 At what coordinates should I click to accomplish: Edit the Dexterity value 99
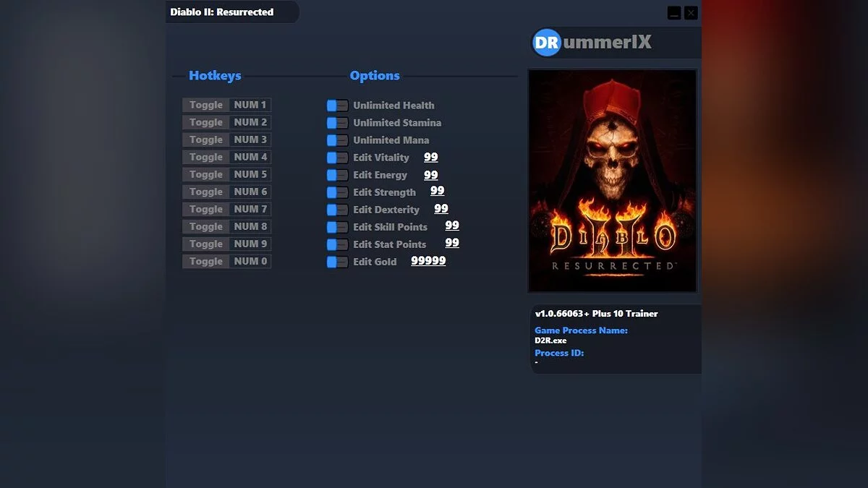click(x=441, y=209)
